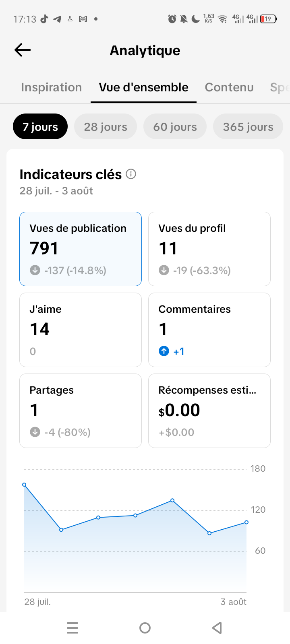Select the Commentaires metric card
290x644 pixels.
pyautogui.click(x=209, y=330)
